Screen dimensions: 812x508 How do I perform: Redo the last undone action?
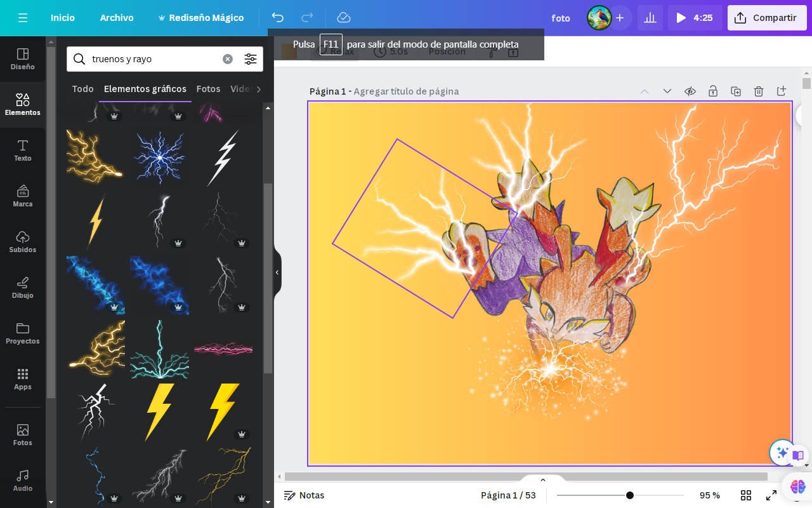[307, 18]
